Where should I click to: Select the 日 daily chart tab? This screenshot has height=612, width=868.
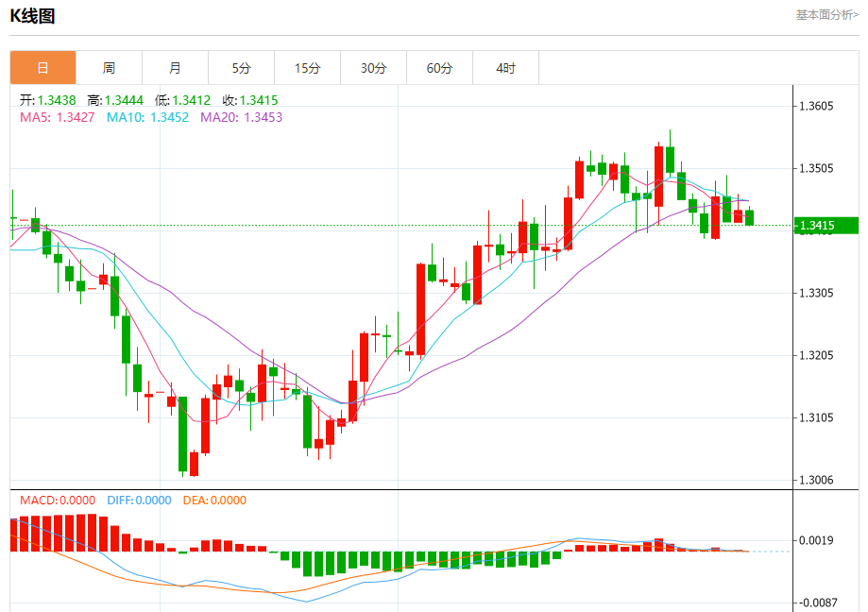43,68
